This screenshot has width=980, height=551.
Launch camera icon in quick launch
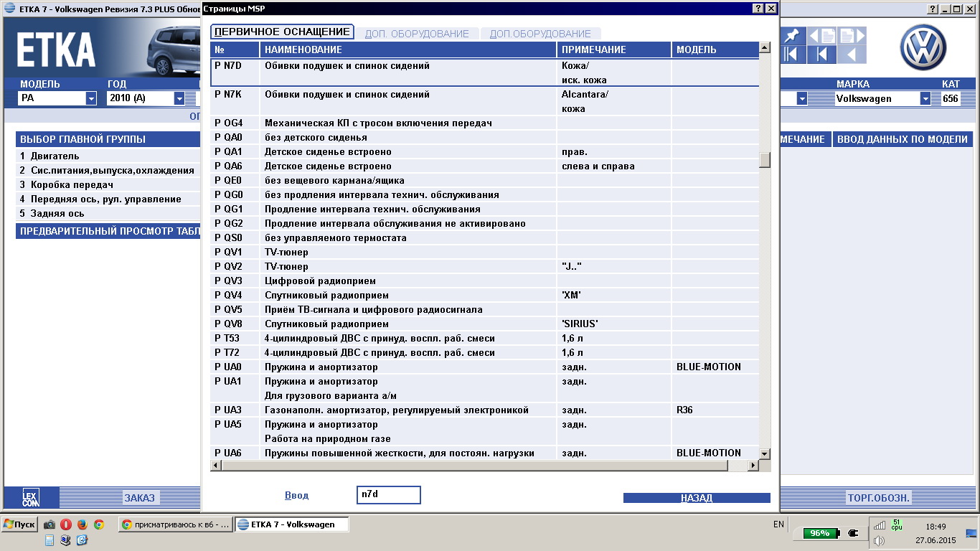[x=50, y=524]
